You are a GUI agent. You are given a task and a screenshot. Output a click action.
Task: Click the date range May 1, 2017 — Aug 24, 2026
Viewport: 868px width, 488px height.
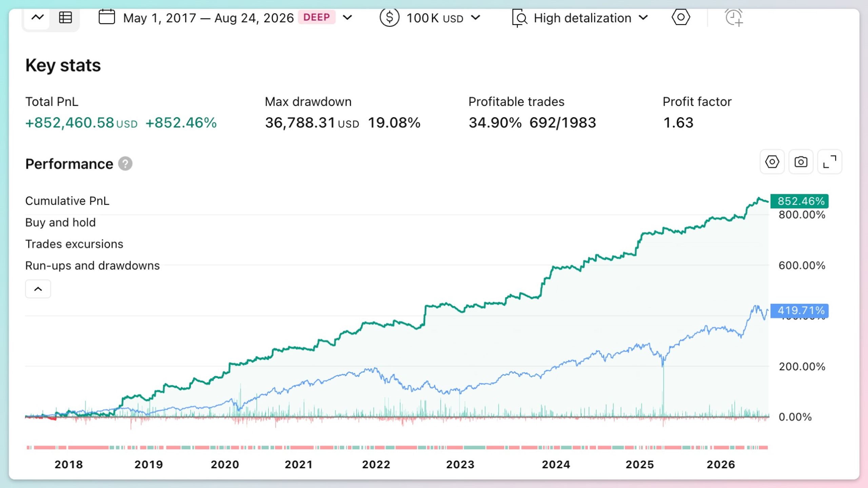[x=208, y=18]
